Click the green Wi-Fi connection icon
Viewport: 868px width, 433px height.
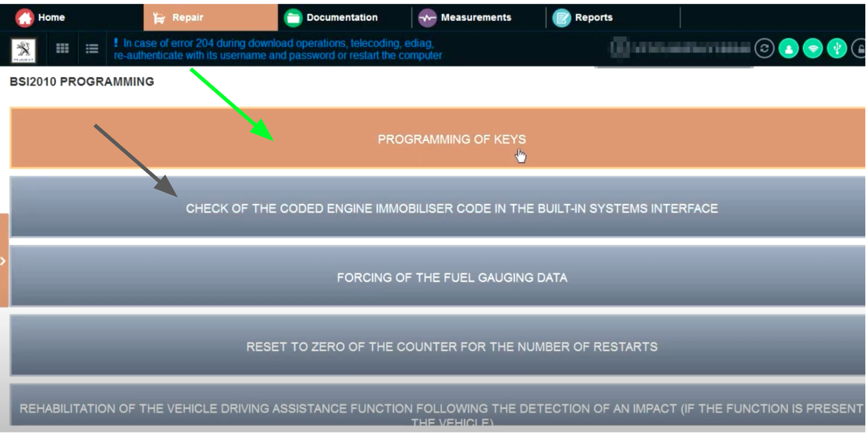[813, 49]
